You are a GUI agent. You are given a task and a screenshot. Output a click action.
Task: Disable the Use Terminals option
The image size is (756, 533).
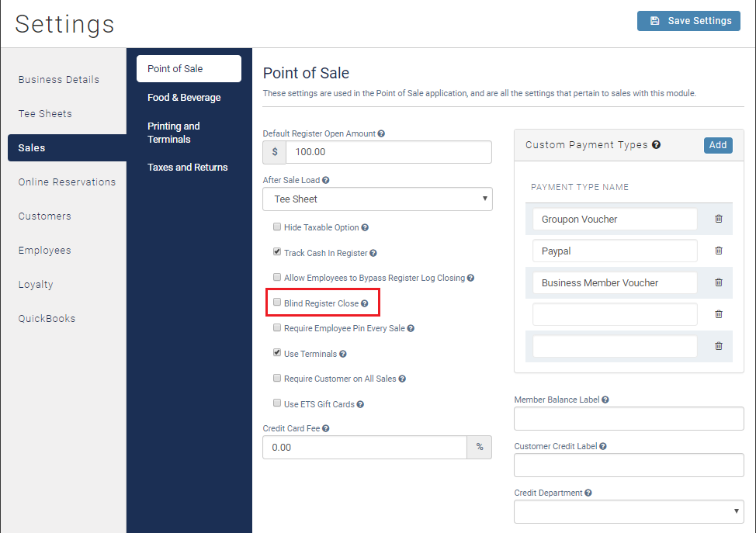coord(277,353)
